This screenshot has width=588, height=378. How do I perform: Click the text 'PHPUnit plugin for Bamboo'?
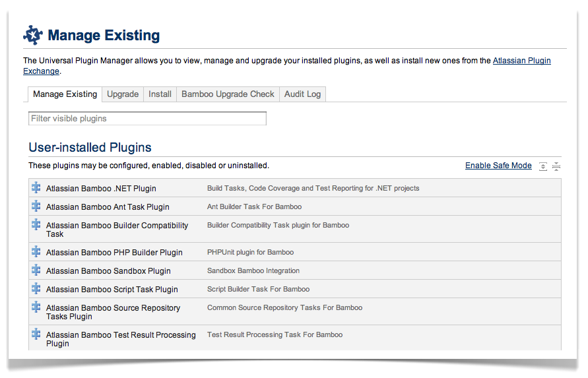click(x=250, y=252)
